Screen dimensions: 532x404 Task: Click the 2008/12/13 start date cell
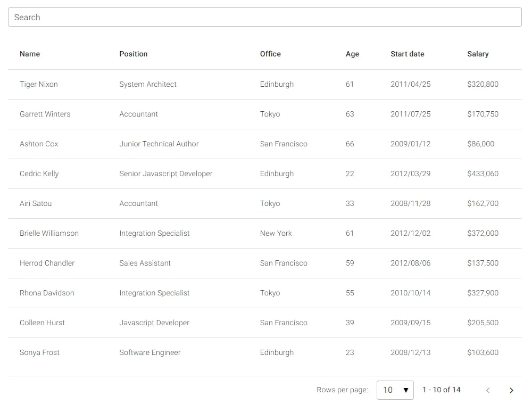click(411, 353)
